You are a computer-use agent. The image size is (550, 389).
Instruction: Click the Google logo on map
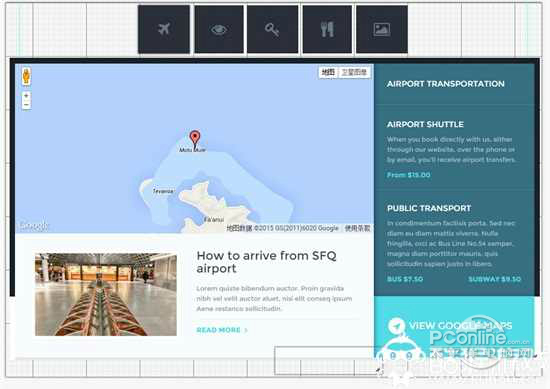coord(34,226)
